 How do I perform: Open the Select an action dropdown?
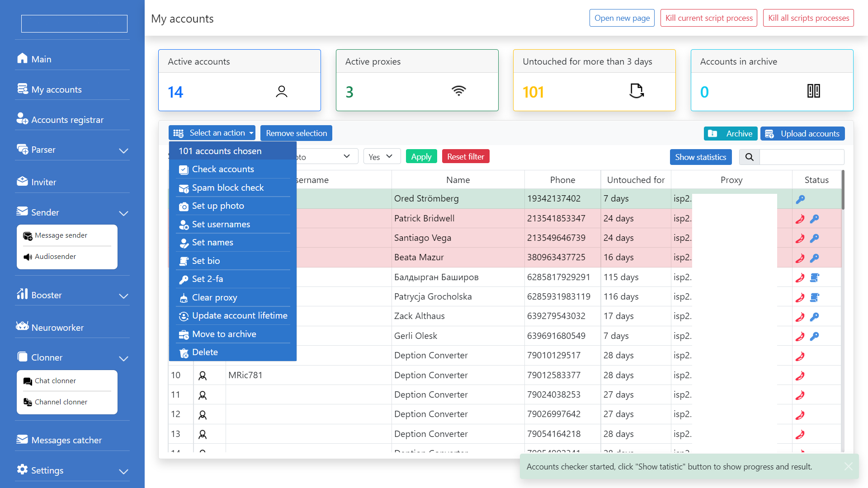(x=212, y=133)
